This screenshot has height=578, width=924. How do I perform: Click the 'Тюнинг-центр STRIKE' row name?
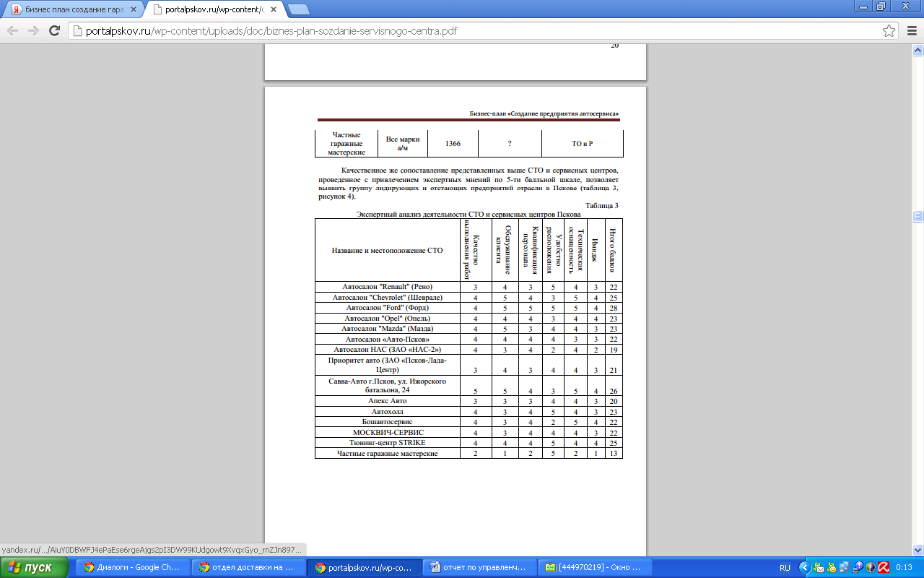point(387,442)
